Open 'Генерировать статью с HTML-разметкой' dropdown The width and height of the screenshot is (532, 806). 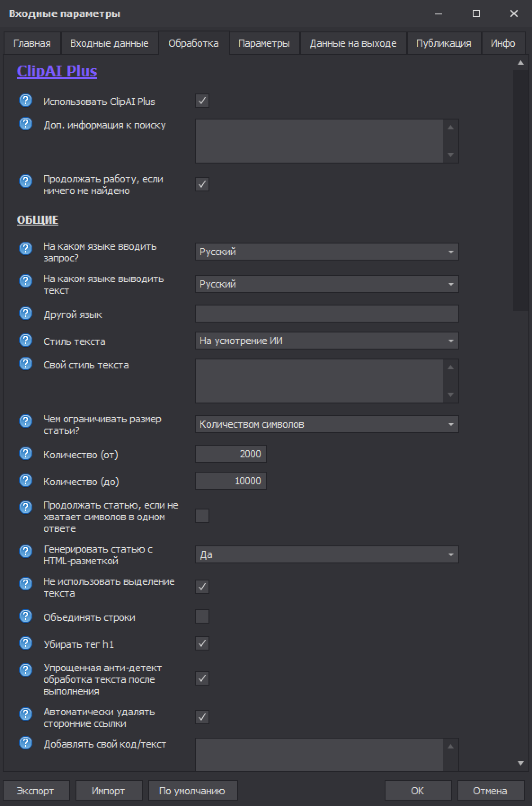coord(327,555)
